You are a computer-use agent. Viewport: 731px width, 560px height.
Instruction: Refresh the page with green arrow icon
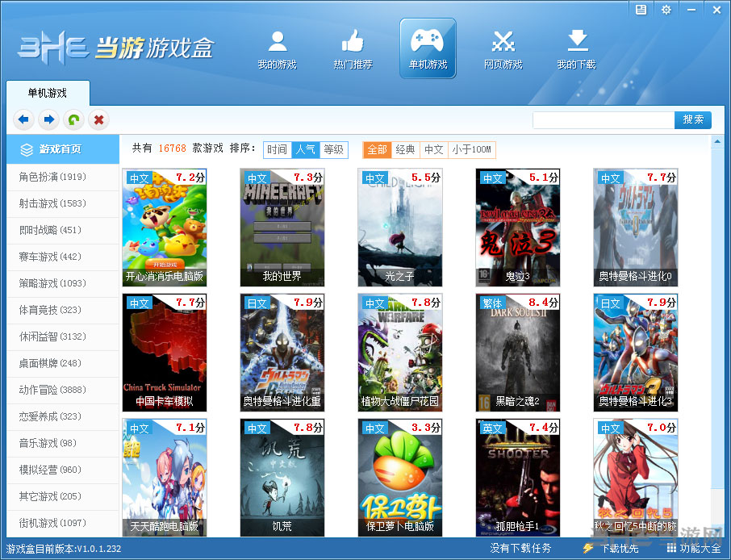73,120
